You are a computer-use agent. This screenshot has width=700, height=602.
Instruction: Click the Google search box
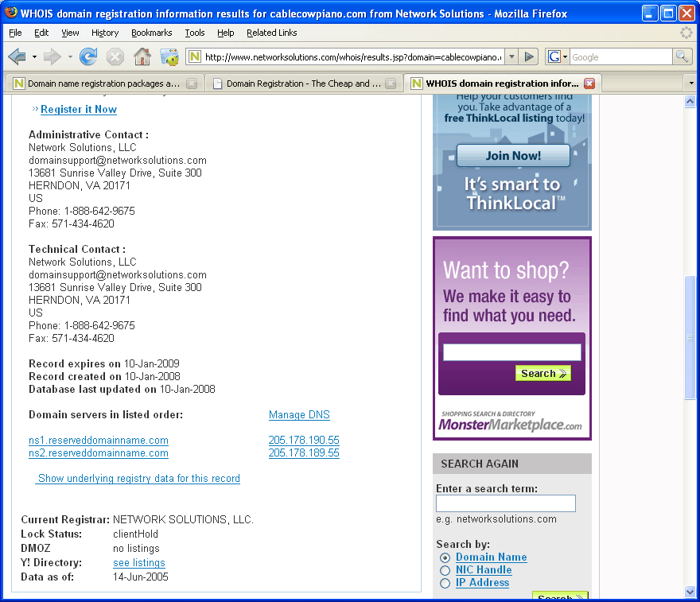pos(621,56)
